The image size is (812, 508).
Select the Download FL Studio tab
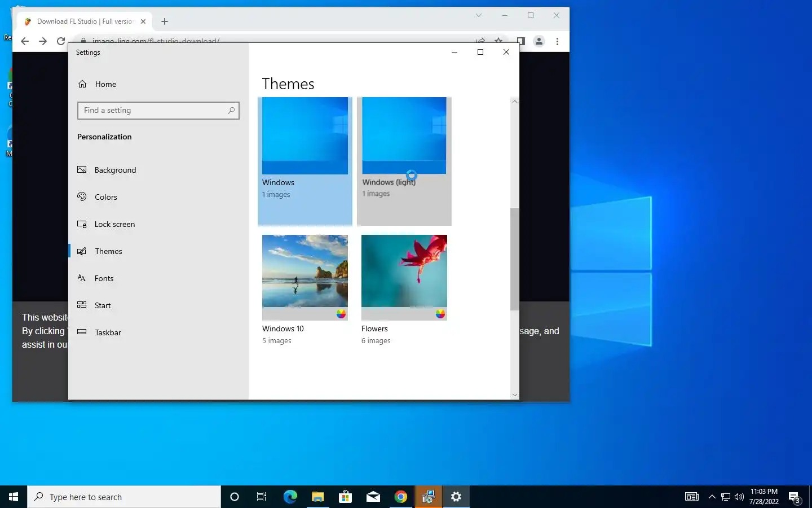click(85, 21)
